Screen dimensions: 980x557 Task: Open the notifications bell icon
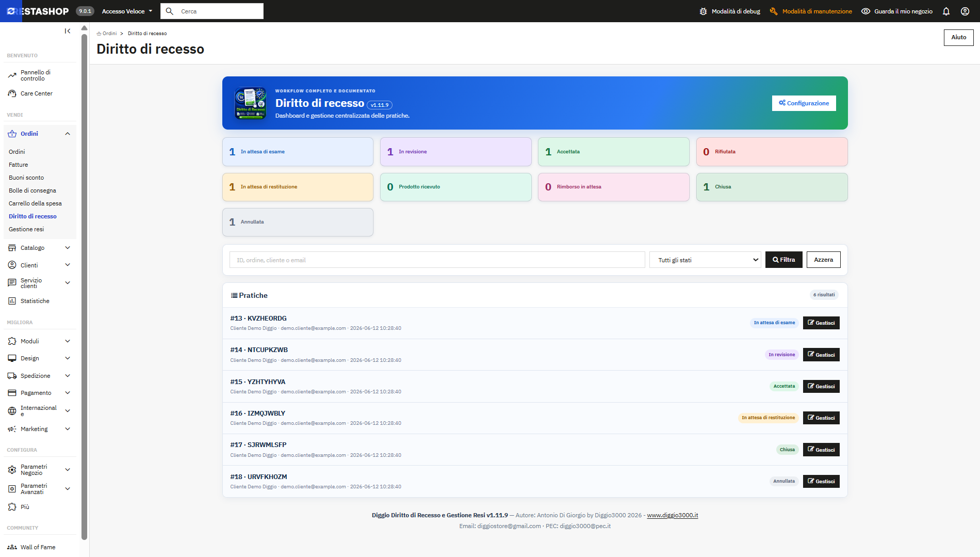click(946, 11)
